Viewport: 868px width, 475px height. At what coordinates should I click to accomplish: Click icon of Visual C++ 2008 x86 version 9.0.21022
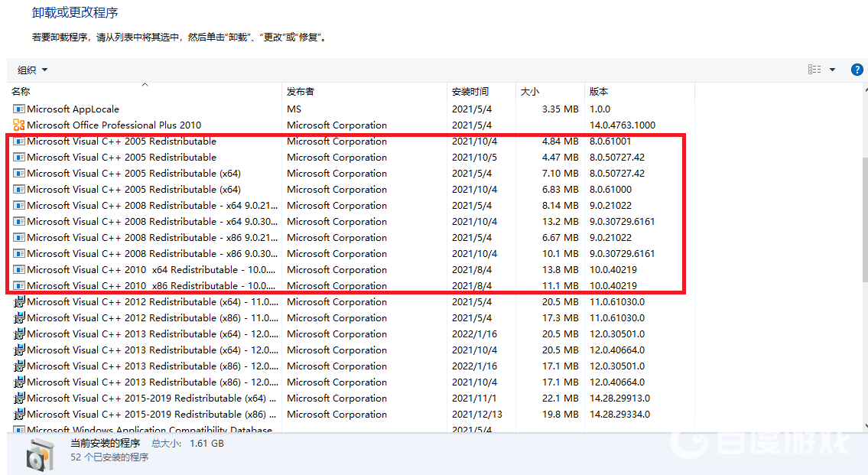click(x=19, y=237)
